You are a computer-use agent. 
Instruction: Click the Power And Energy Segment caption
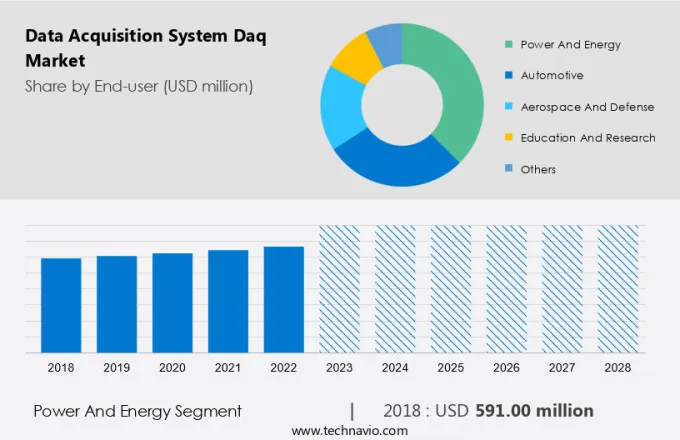point(137,411)
